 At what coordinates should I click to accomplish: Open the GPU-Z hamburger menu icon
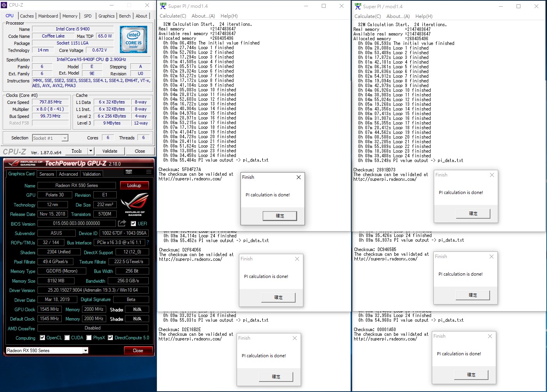[149, 172]
